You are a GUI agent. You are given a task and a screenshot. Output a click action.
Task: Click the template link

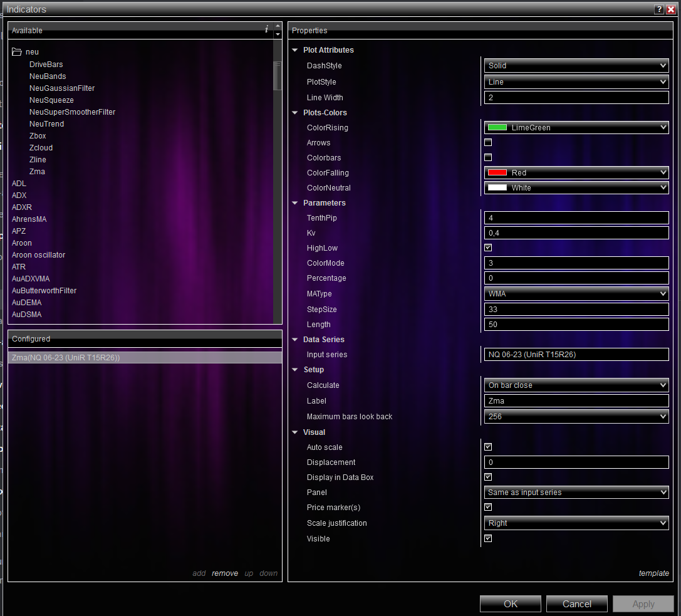pos(653,573)
